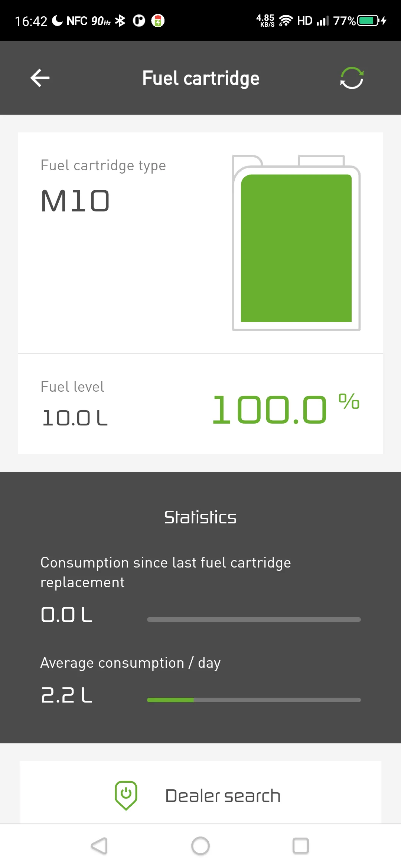Tap the 10.0 L fuel level reading
This screenshot has height=868, width=401.
click(75, 418)
